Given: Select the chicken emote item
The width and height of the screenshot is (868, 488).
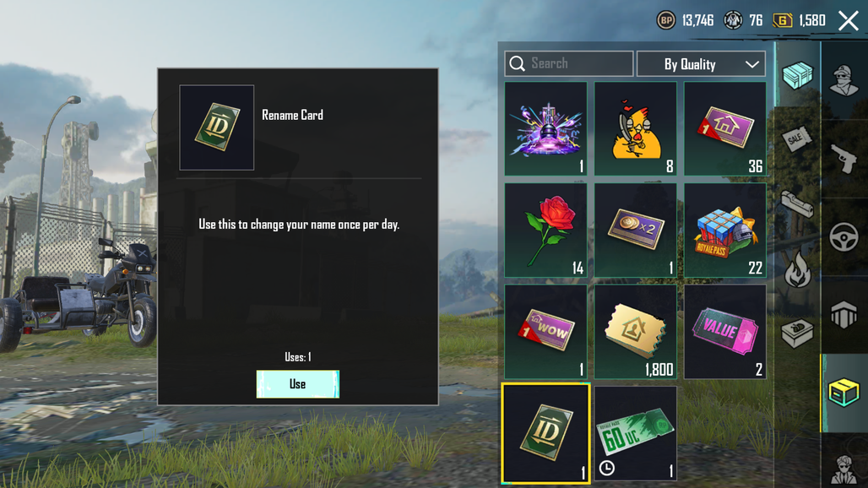Looking at the screenshot, I should coord(636,129).
